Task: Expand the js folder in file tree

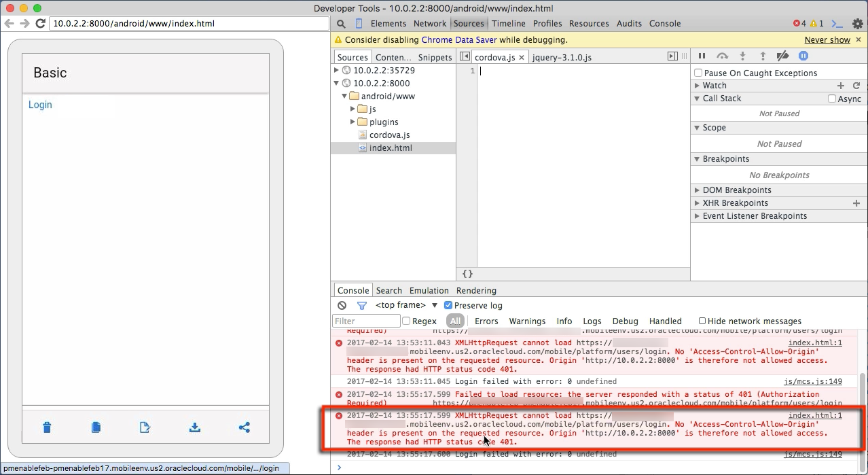Action: point(352,109)
